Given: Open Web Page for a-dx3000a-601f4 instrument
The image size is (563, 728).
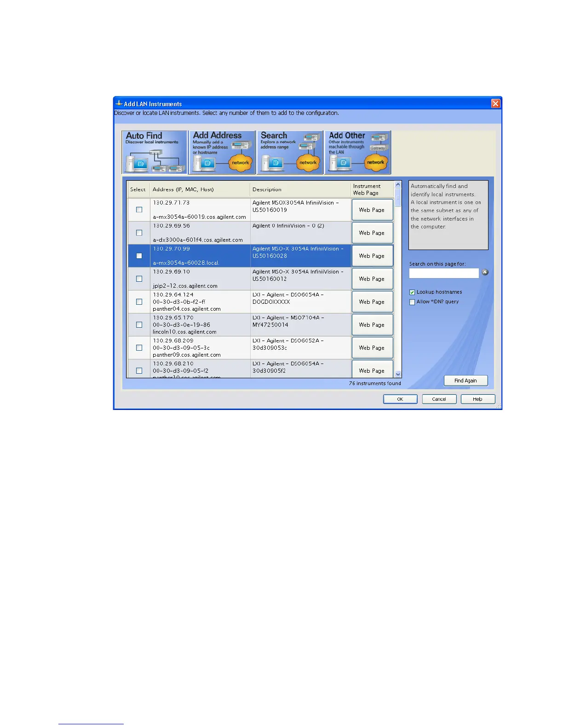Looking at the screenshot, I should pos(372,233).
